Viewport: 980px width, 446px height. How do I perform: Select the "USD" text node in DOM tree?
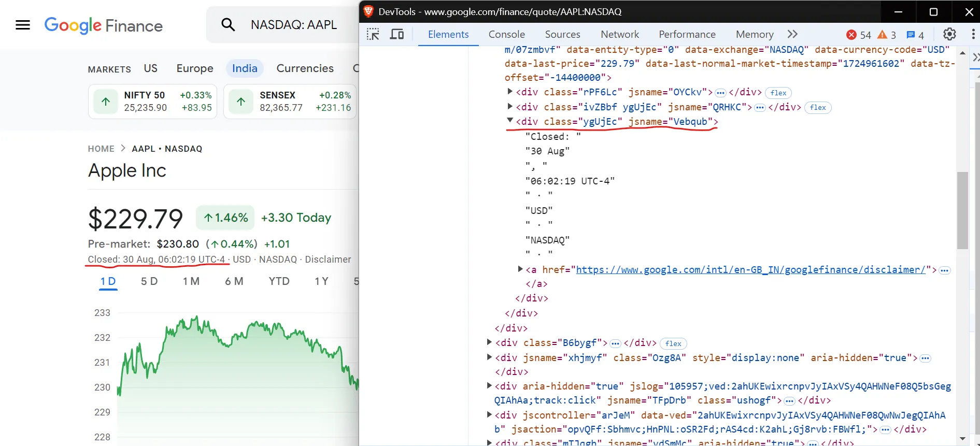[x=539, y=211]
